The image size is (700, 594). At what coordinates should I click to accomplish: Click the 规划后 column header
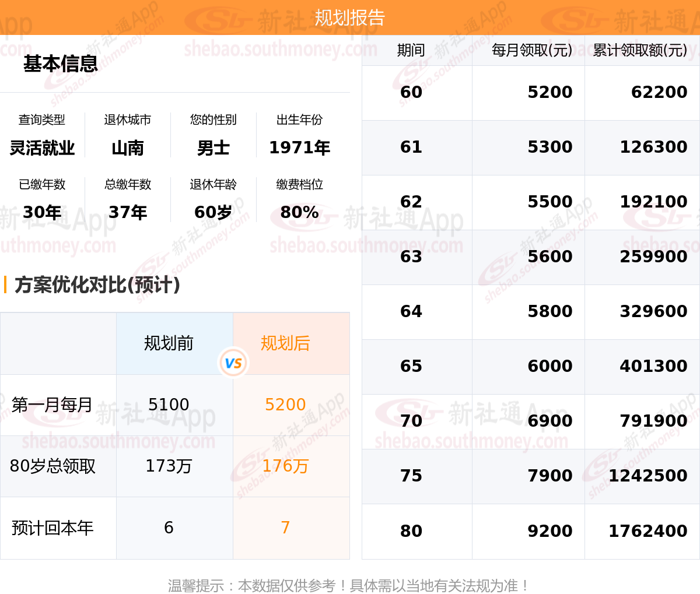pos(285,343)
